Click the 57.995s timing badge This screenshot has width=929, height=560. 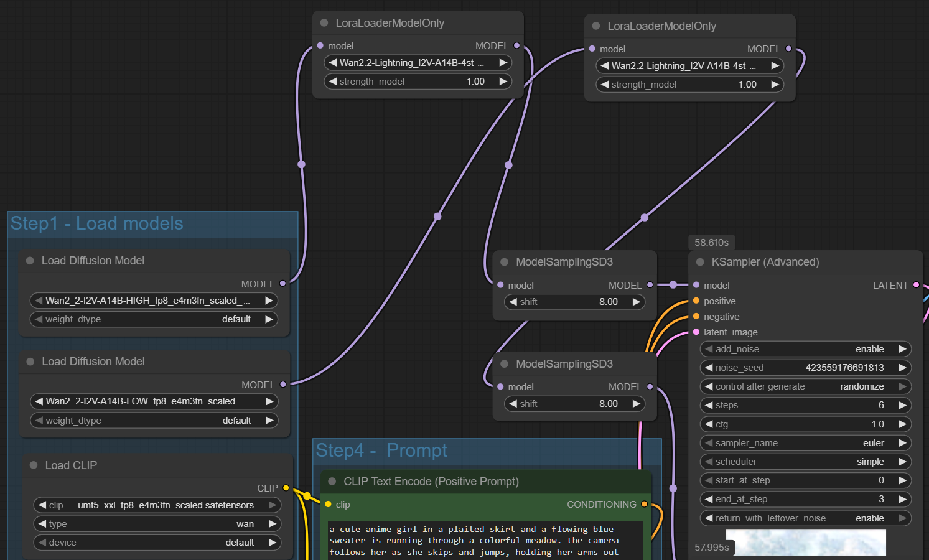[712, 548]
